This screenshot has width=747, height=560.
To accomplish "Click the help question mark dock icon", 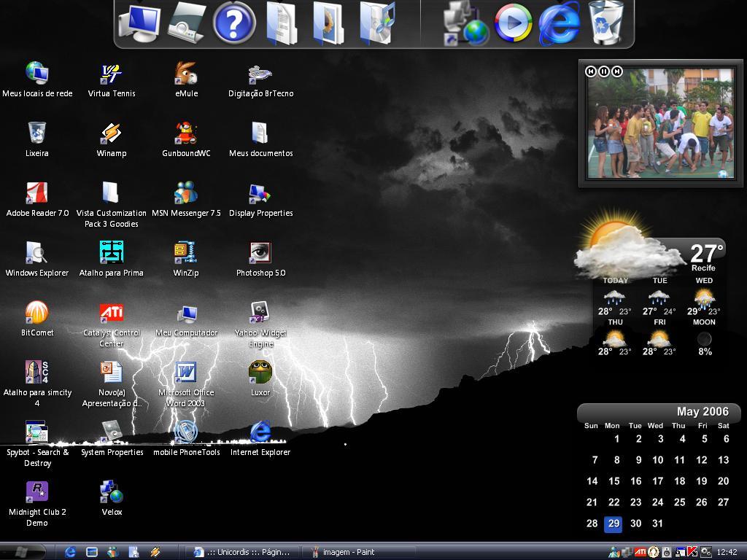I will coord(234,23).
